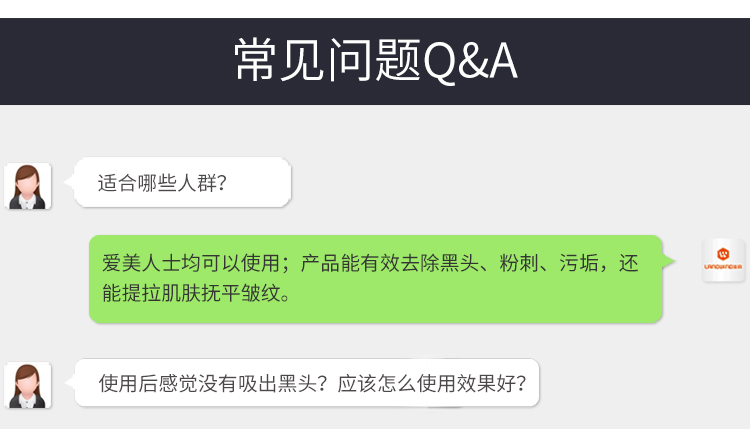Open profile of avatar beside second question
750x429 pixels.
tap(28, 385)
